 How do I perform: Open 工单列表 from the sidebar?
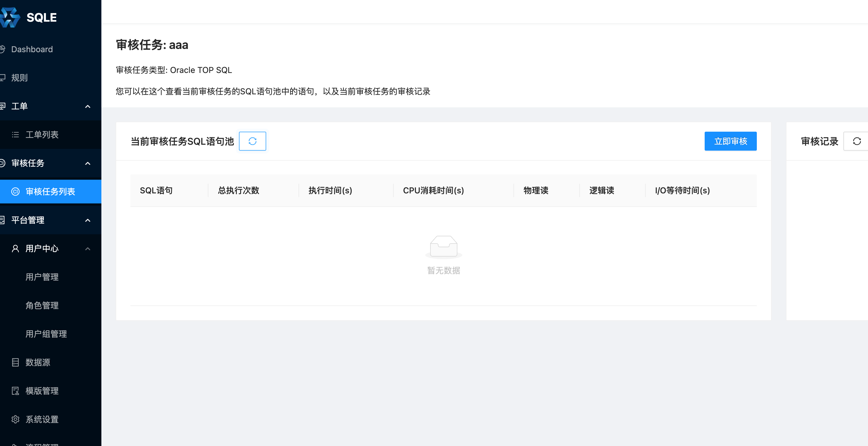(x=42, y=135)
